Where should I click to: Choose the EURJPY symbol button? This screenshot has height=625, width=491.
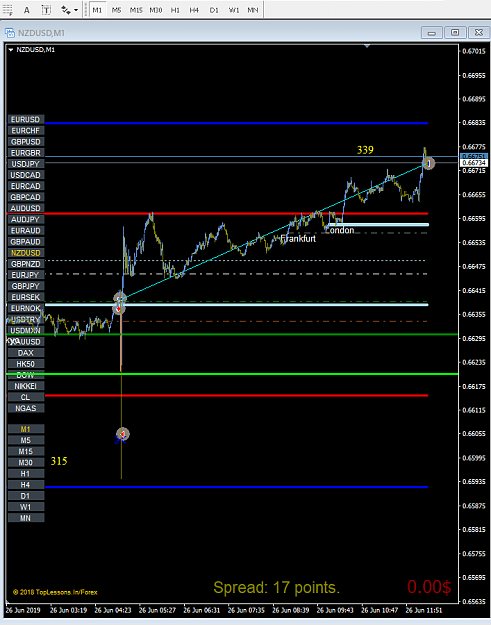coord(26,275)
